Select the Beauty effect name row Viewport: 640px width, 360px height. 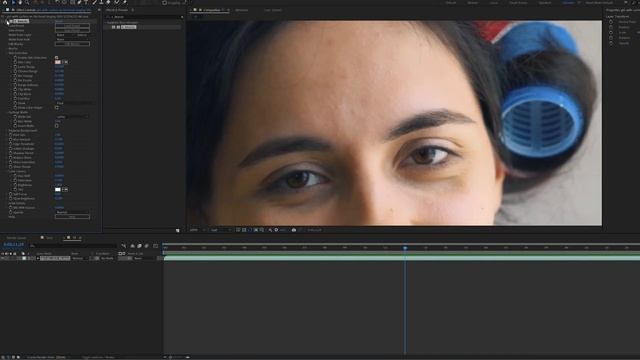tap(21, 21)
